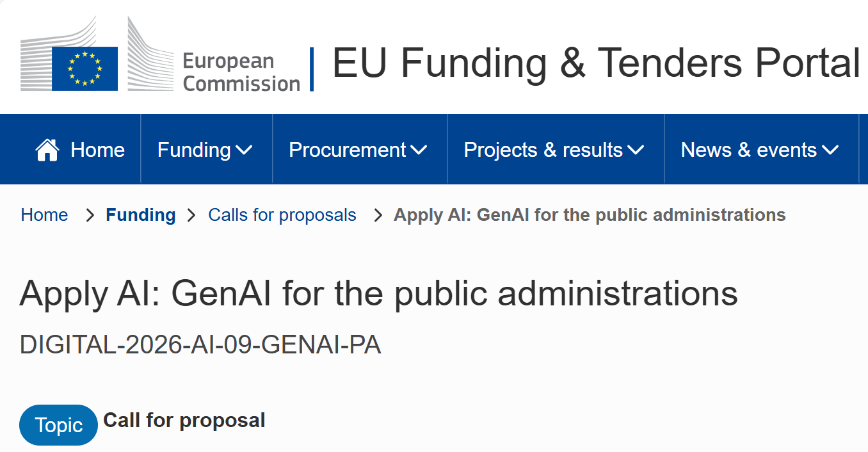Click the Home house icon in navigation
868x452 pixels.
click(x=47, y=149)
